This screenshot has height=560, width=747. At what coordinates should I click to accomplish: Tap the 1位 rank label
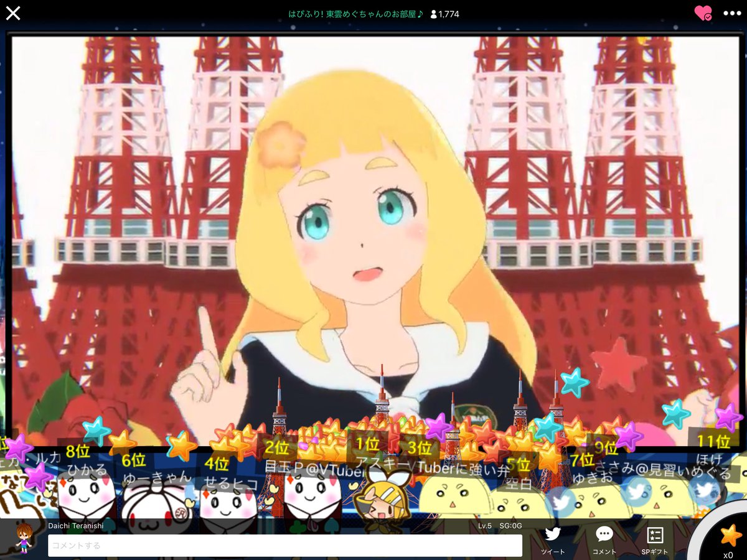pos(368,444)
